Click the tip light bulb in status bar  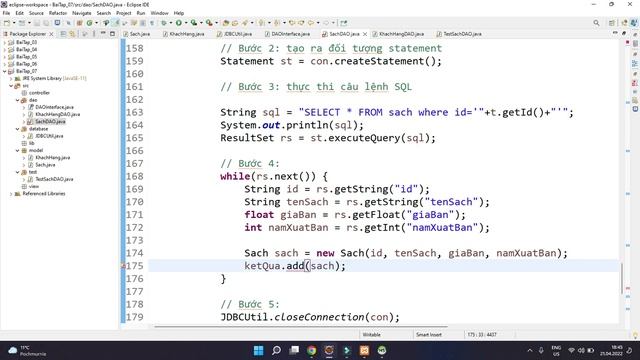[x=635, y=335]
